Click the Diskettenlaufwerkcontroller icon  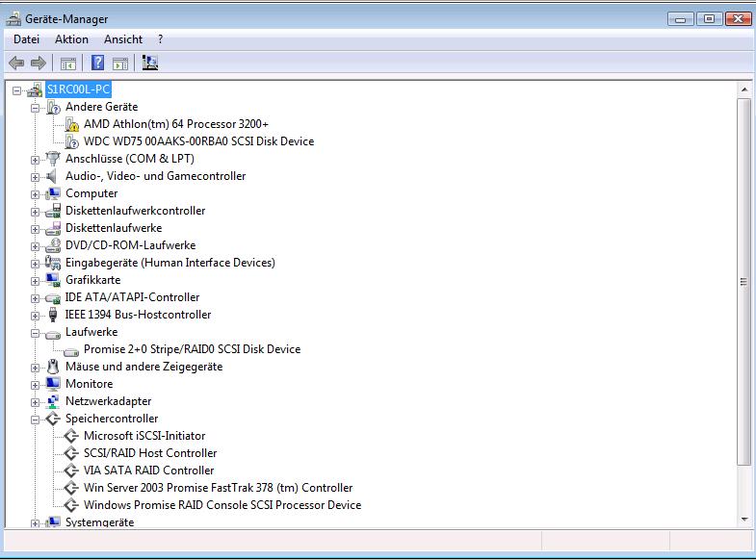tap(53, 211)
